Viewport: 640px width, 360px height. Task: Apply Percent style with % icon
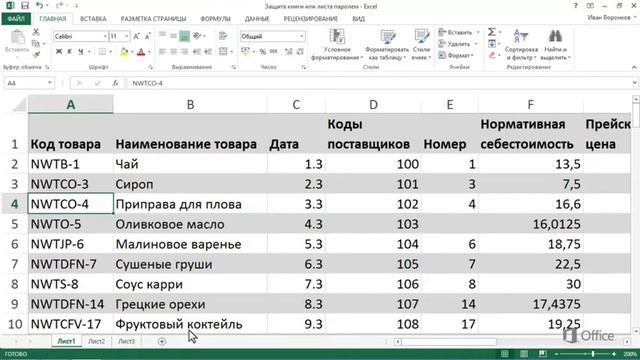pos(262,52)
